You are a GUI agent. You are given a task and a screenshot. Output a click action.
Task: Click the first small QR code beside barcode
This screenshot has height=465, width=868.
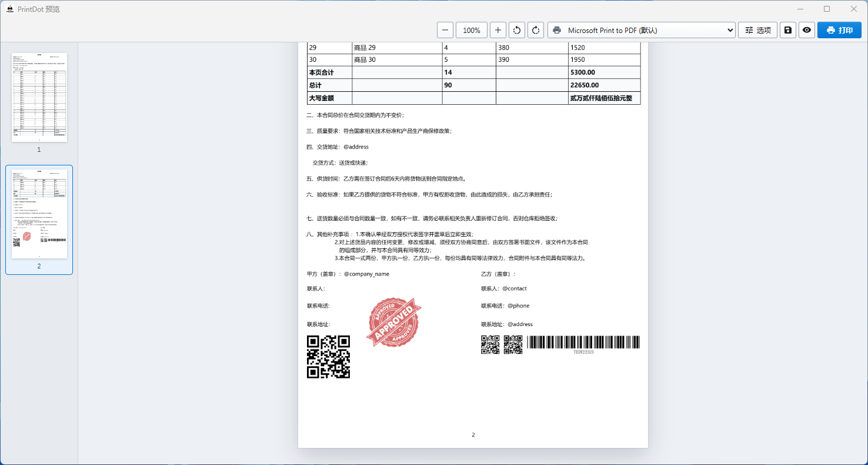(x=490, y=344)
